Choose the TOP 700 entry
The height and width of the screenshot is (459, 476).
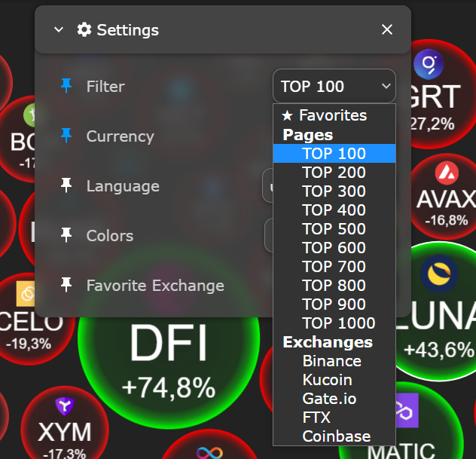click(334, 266)
